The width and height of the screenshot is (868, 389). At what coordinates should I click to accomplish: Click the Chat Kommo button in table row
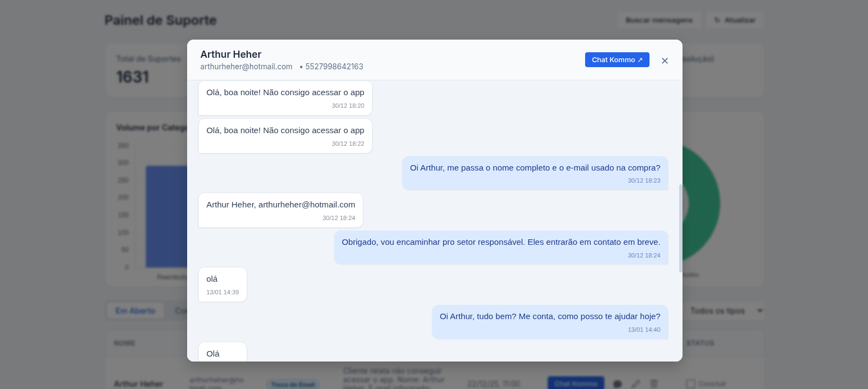[x=575, y=383]
